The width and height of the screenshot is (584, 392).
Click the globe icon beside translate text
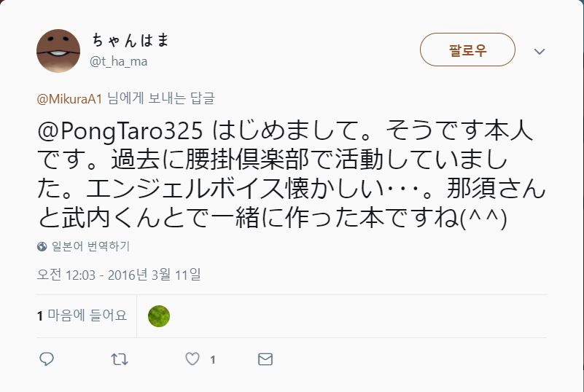click(42, 246)
